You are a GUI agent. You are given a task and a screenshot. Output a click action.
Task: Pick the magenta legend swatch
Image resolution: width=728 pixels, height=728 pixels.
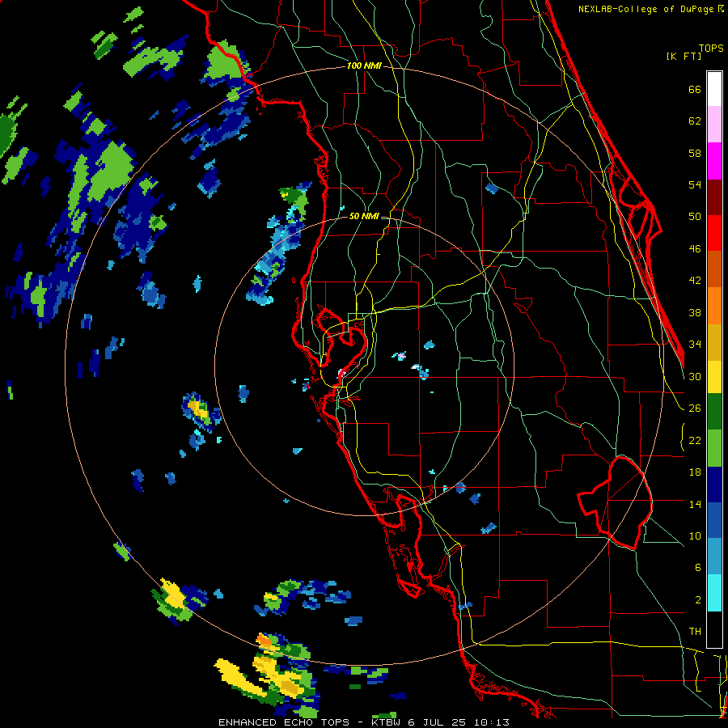(x=714, y=161)
